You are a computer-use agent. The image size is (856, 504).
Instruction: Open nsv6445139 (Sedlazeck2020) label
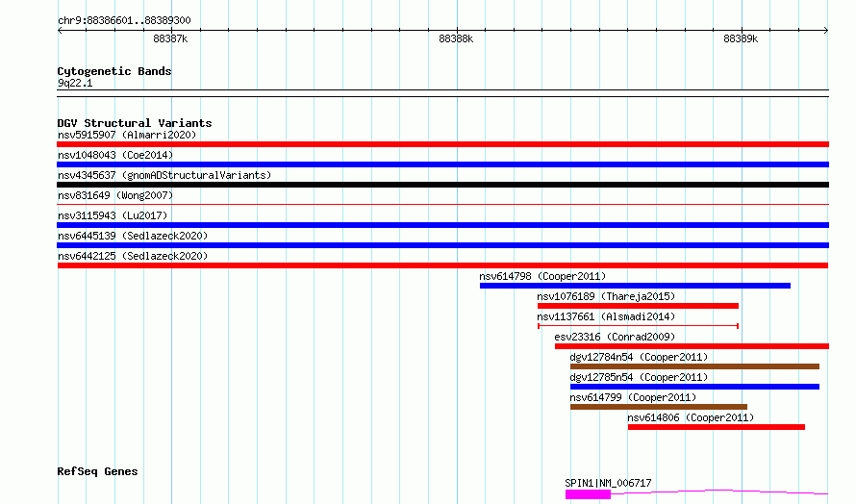click(133, 236)
